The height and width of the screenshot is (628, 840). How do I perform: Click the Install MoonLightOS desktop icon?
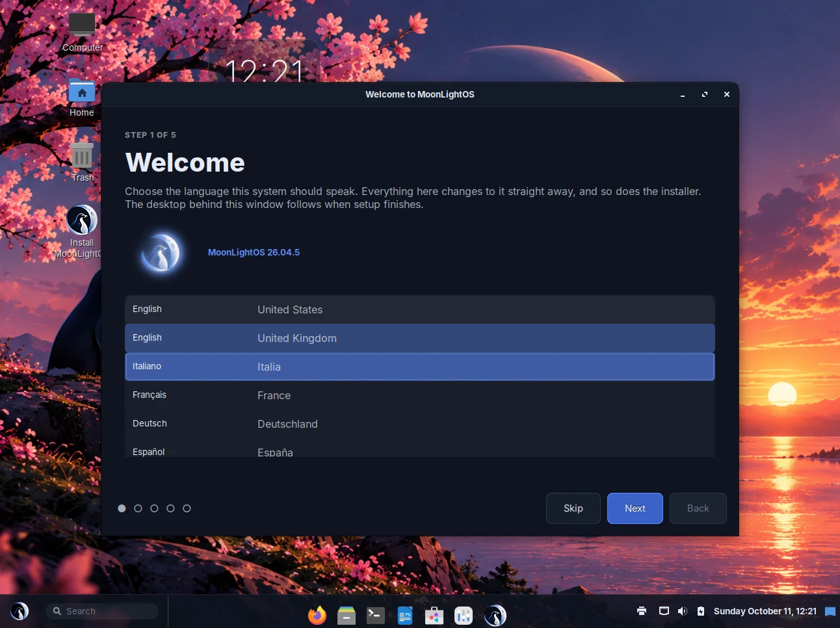tap(82, 220)
